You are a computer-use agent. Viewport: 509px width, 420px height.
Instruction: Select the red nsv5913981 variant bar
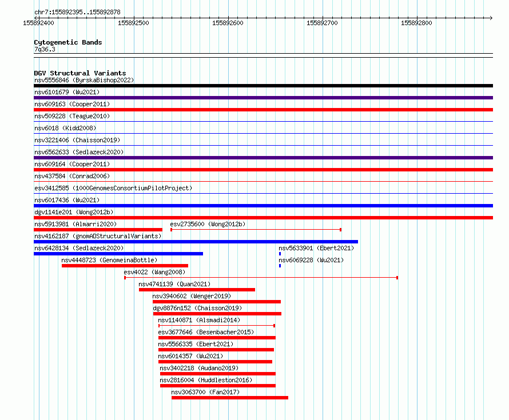98,230
